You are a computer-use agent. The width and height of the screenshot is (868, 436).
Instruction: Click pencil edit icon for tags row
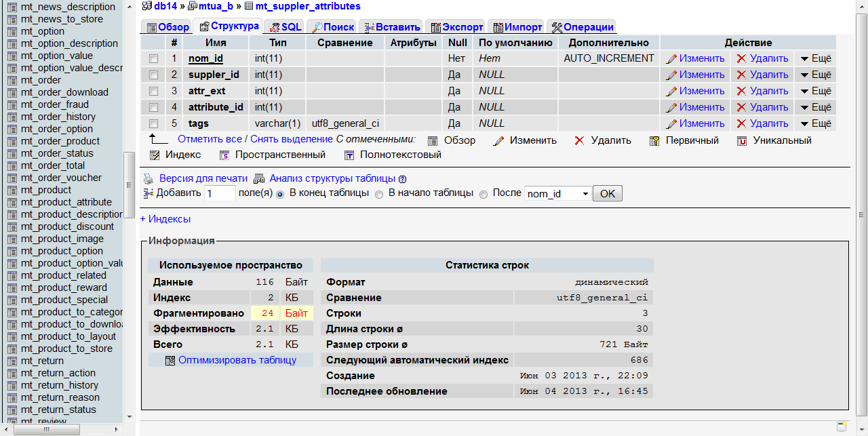(x=671, y=124)
